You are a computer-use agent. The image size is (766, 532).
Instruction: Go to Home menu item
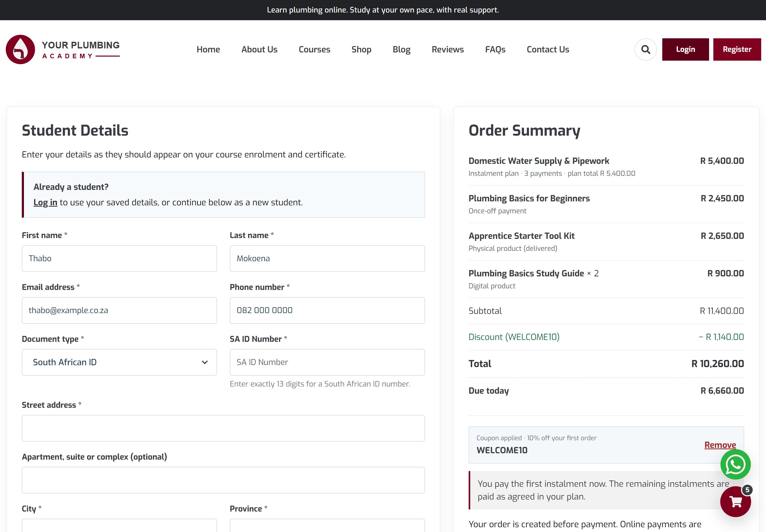pyautogui.click(x=208, y=49)
